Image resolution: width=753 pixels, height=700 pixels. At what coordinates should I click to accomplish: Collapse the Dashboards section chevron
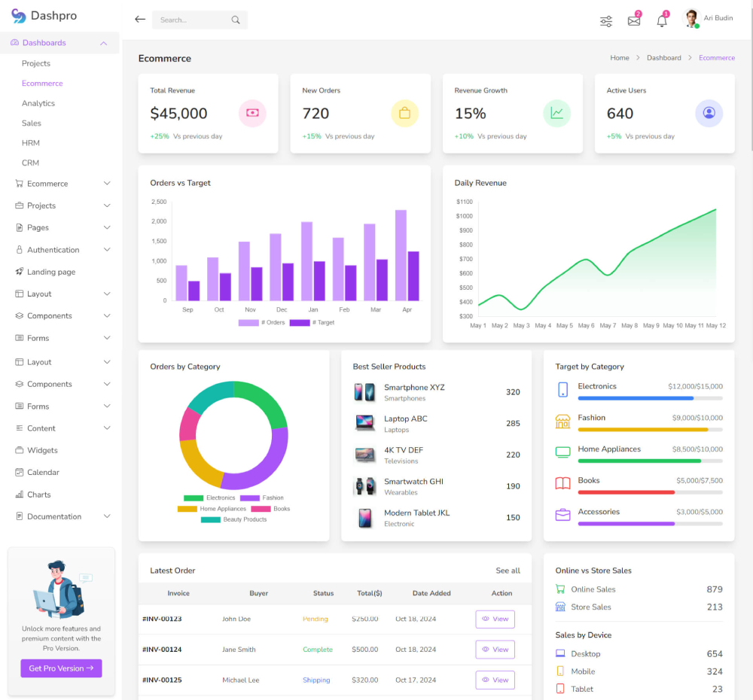pyautogui.click(x=104, y=43)
